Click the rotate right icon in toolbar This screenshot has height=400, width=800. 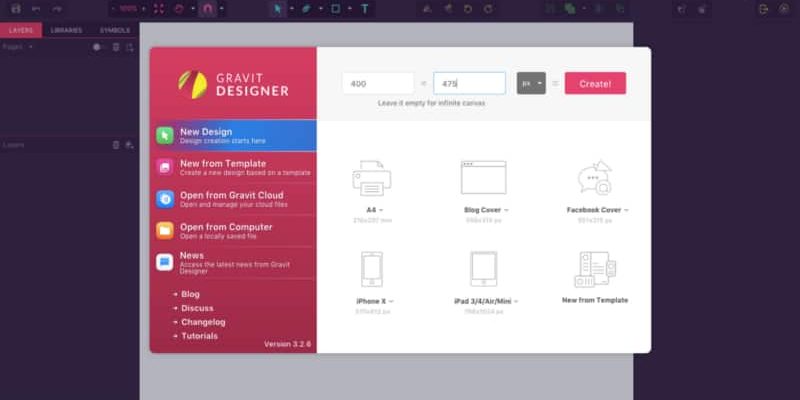point(488,9)
